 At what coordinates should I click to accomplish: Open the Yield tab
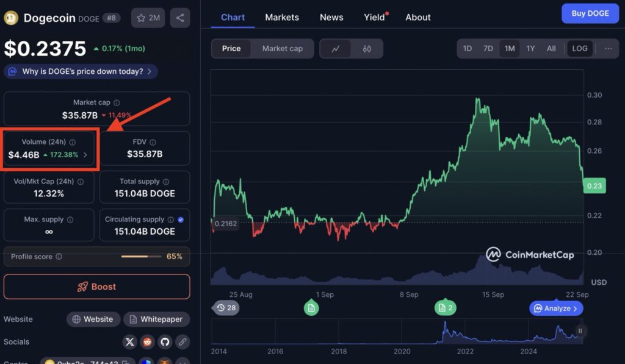click(x=374, y=18)
